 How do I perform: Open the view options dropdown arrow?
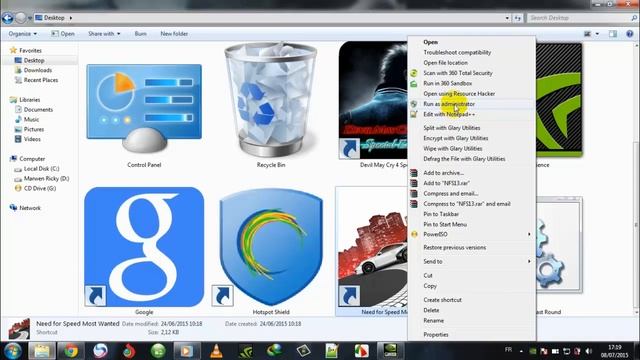[x=597, y=34]
